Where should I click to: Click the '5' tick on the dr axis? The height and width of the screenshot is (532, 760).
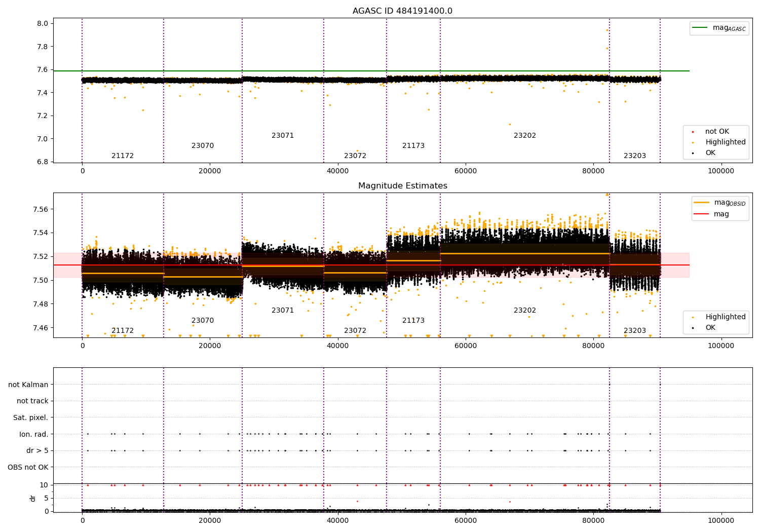[x=46, y=498]
